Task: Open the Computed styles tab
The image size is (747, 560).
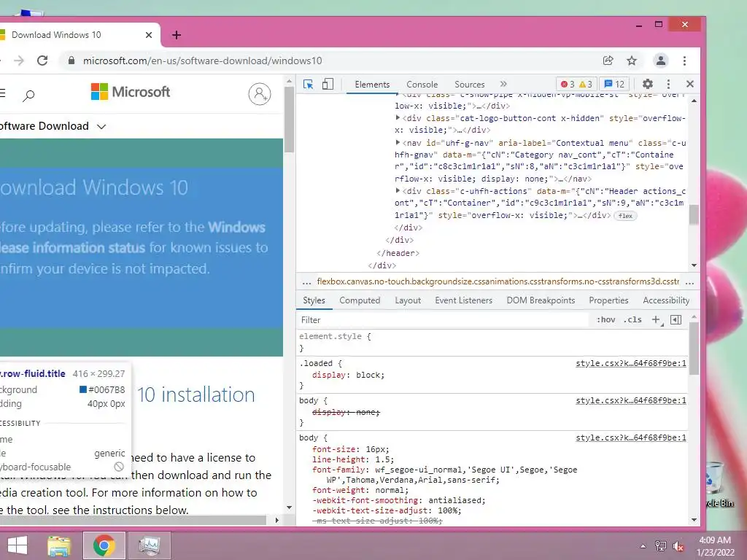Action: pyautogui.click(x=360, y=300)
